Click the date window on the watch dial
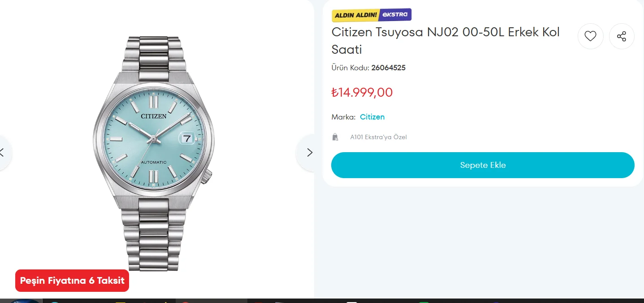The image size is (644, 303). click(x=186, y=138)
